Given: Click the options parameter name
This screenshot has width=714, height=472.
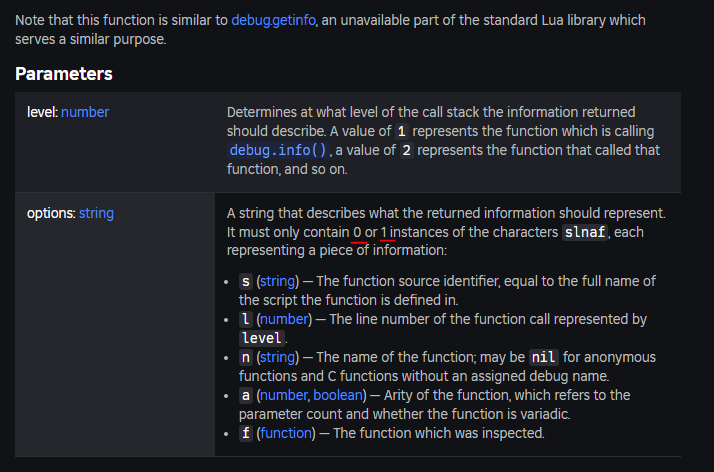Looking at the screenshot, I should [51, 213].
